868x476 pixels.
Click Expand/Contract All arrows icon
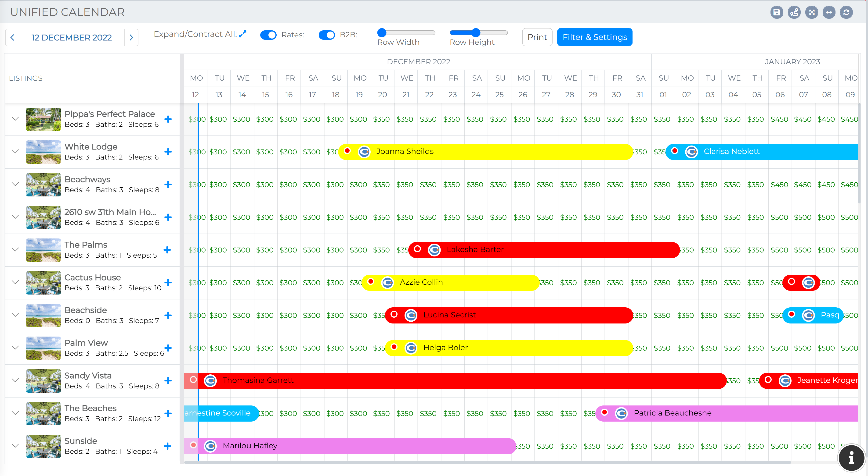tap(243, 34)
